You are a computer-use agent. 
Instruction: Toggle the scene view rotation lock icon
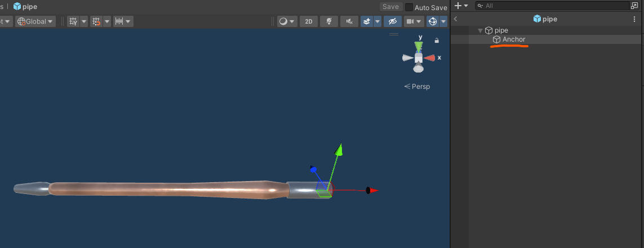pyautogui.click(x=437, y=40)
